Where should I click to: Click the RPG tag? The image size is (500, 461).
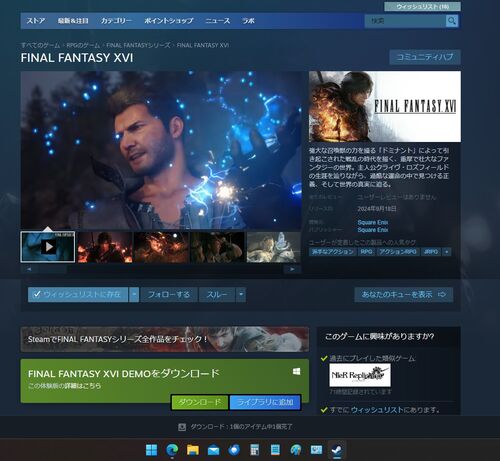(x=366, y=252)
